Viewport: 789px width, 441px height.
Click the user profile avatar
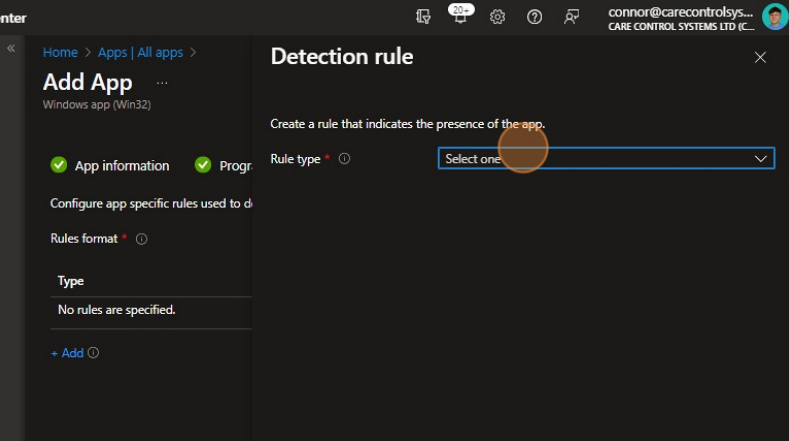pyautogui.click(x=774, y=17)
